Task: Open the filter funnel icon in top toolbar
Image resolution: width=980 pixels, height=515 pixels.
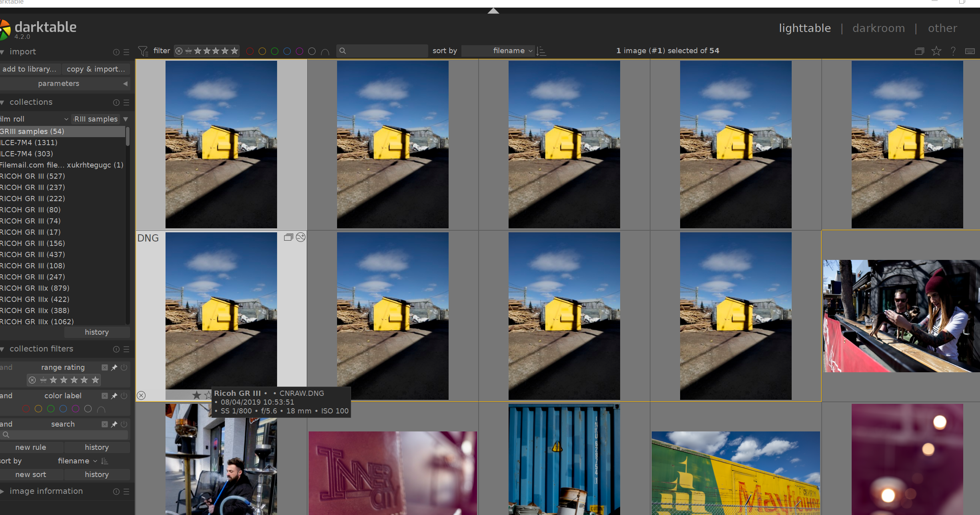Action: pyautogui.click(x=143, y=51)
